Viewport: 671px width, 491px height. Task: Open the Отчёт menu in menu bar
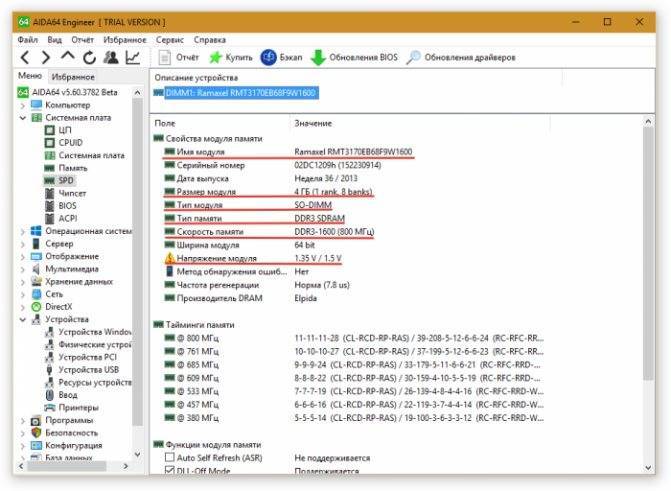[x=82, y=40]
